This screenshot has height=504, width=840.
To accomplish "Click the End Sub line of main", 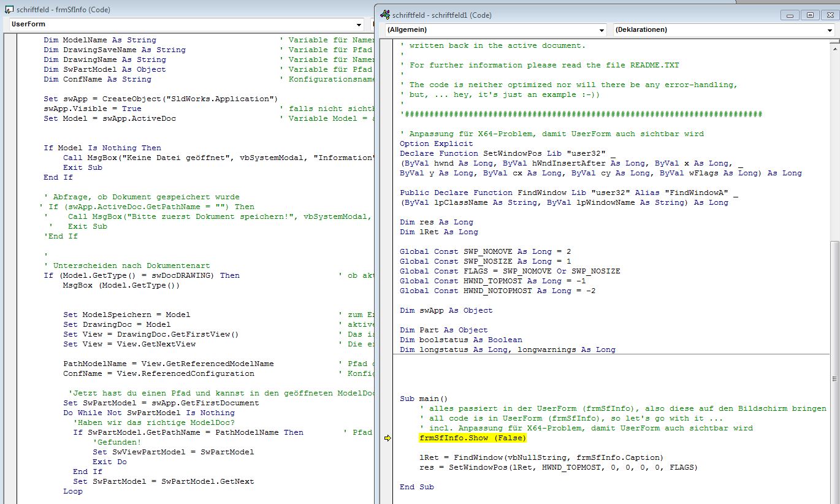I will 416,487.
